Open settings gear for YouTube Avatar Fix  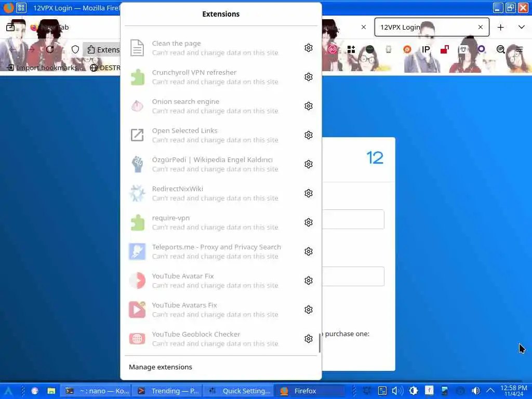tap(308, 281)
